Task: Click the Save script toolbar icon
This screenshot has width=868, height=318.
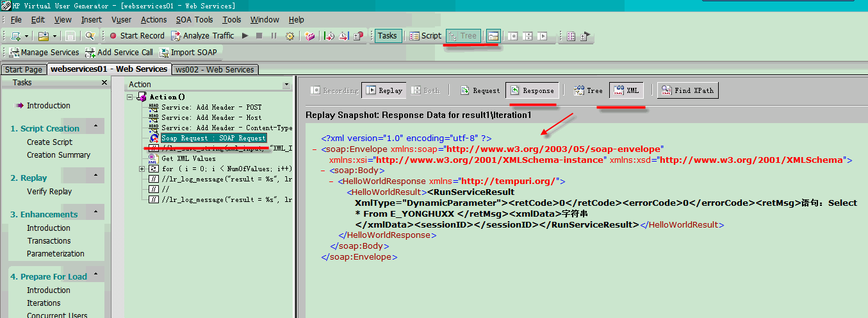Action: point(70,36)
